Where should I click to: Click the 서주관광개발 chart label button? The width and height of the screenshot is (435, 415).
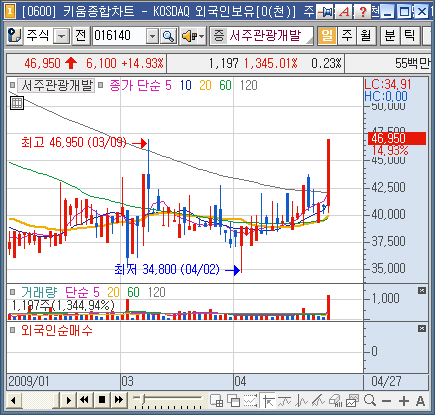(x=56, y=86)
